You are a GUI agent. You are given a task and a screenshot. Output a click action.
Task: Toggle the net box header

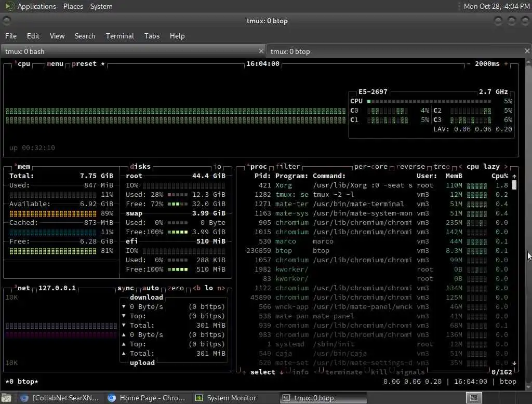coord(22,288)
